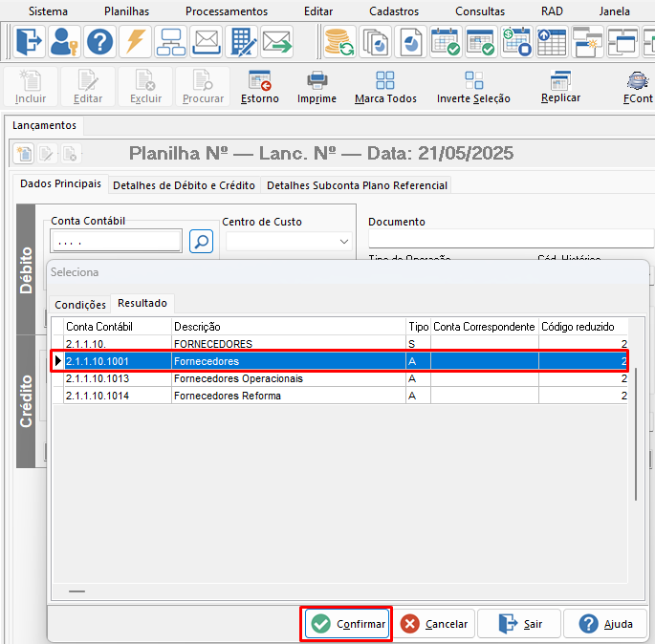Viewport: 655px width, 644px height.
Task: Open the RAD menu
Action: pos(552,11)
